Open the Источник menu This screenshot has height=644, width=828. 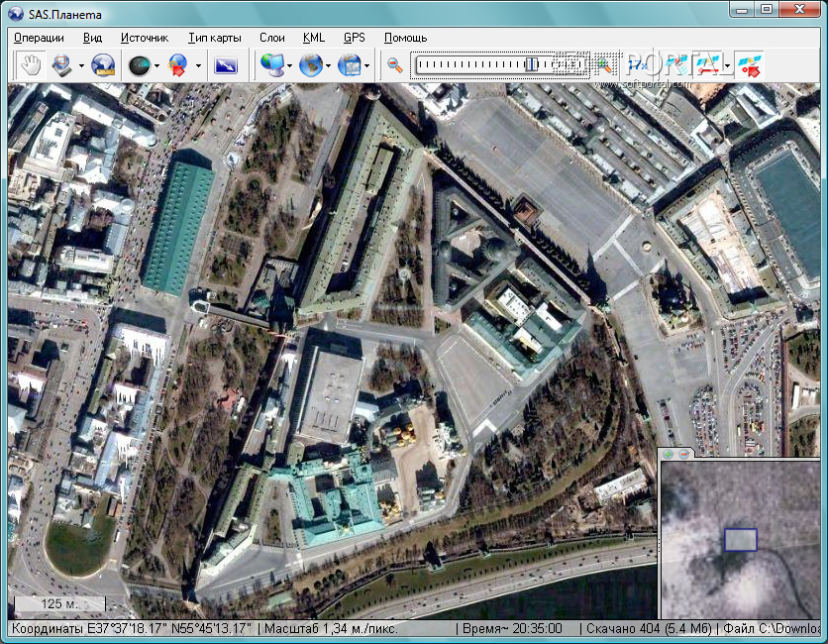(x=145, y=38)
